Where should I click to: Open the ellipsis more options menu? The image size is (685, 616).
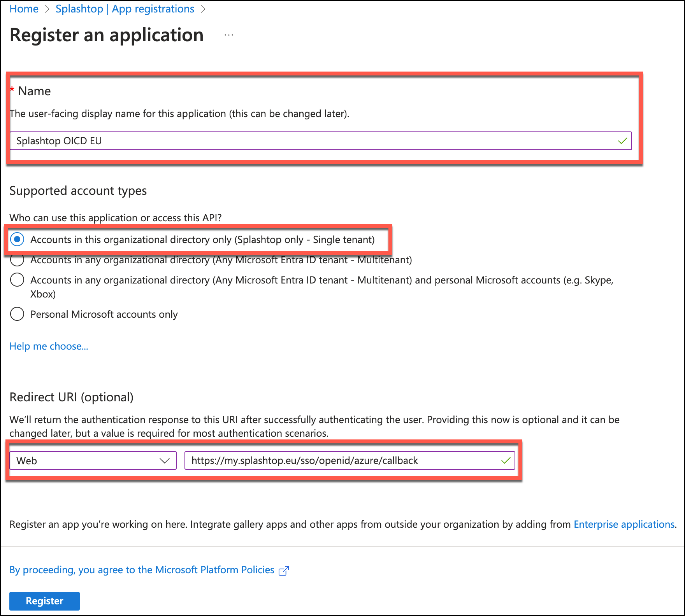pyautogui.click(x=229, y=35)
